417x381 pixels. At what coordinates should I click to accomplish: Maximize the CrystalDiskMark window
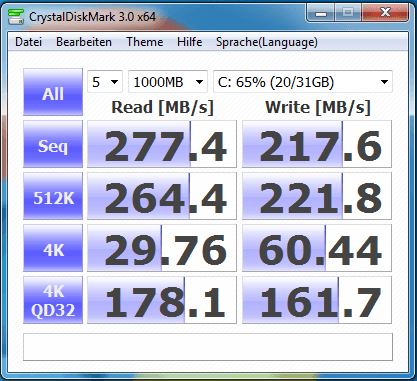pos(348,13)
